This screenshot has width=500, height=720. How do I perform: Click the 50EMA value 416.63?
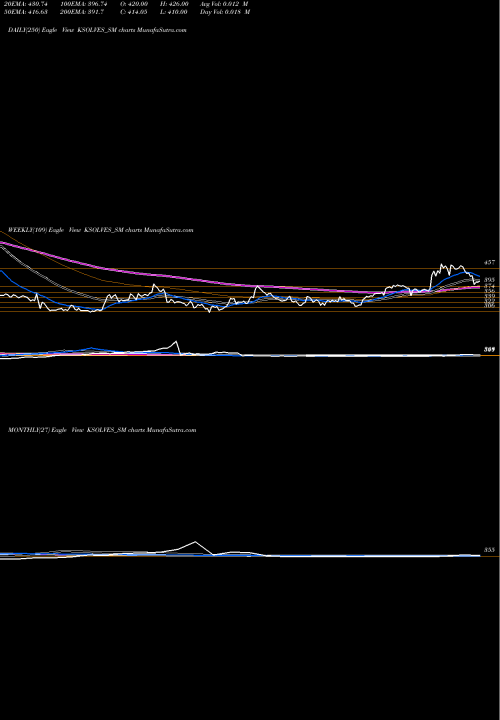(26, 12)
